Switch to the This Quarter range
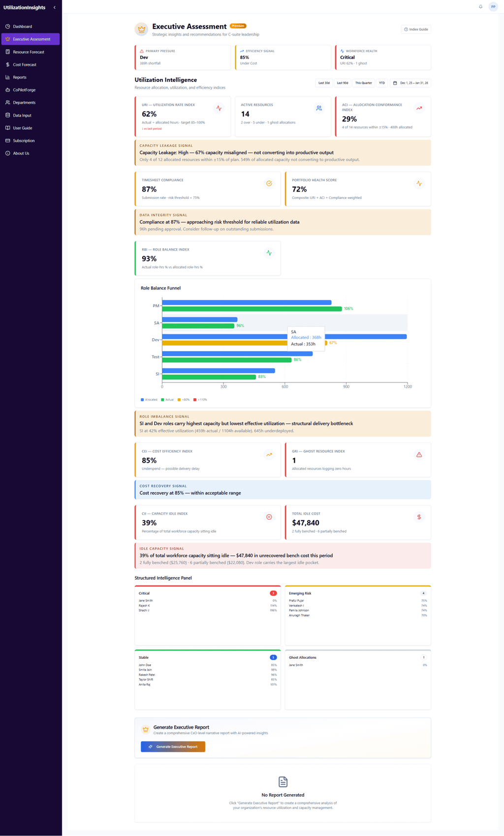 [364, 83]
